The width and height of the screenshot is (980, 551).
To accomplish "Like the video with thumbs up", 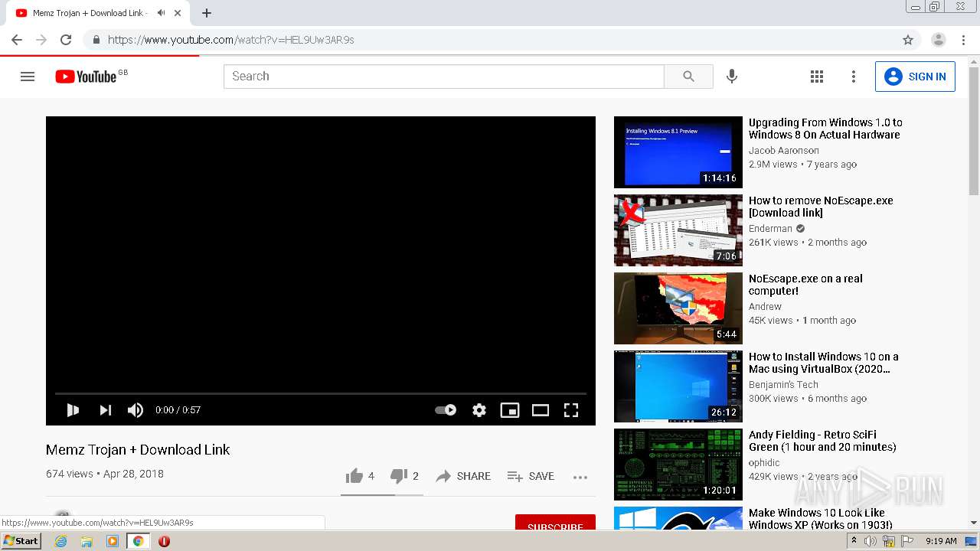I will point(360,476).
